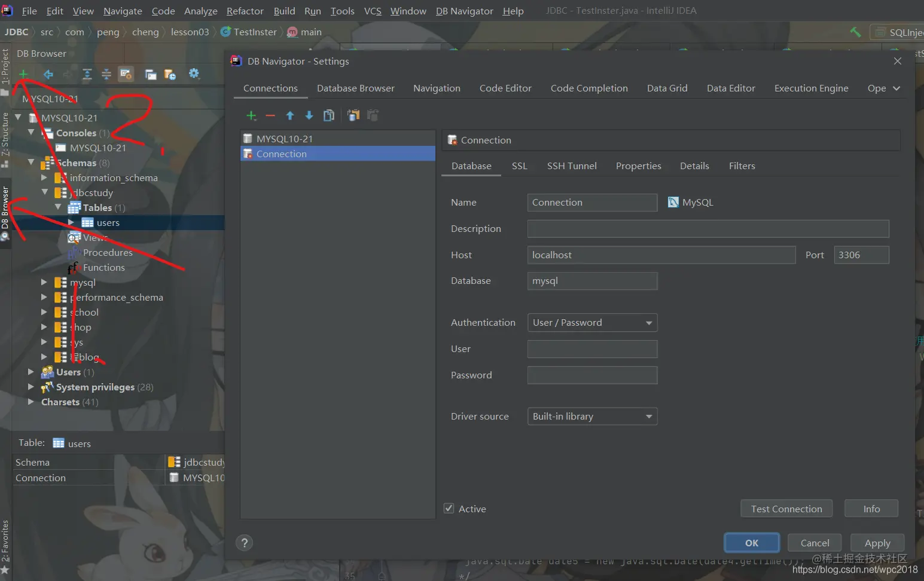Collapse the Consoles node
Image resolution: width=924 pixels, height=581 pixels.
31,132
